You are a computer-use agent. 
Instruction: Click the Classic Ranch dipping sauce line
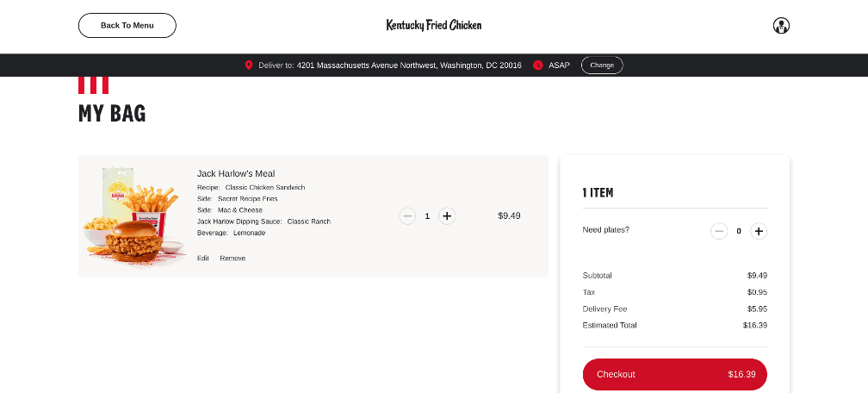pos(263,221)
